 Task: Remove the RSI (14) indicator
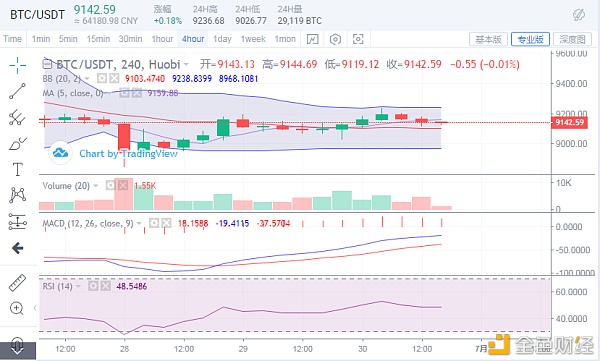106,286
